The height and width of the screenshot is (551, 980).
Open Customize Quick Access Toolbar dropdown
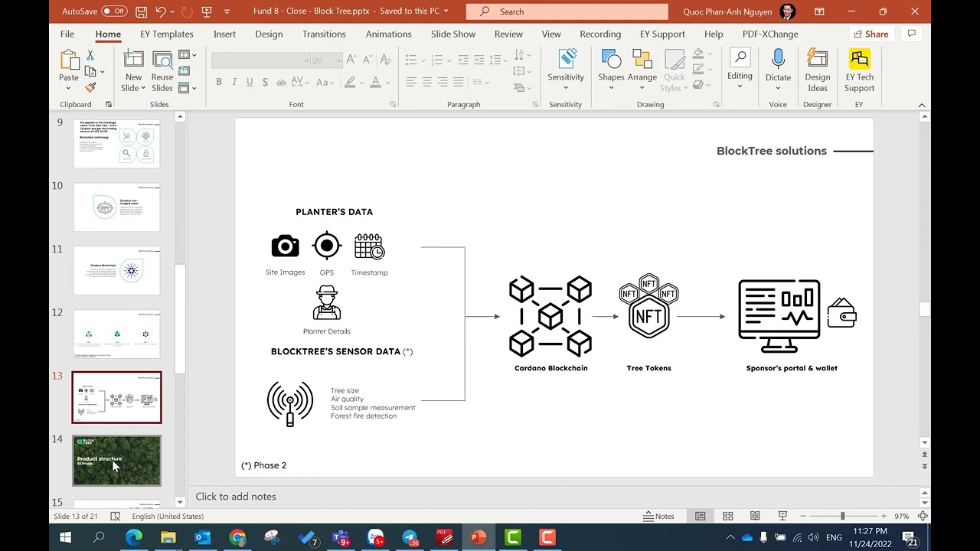tap(227, 11)
